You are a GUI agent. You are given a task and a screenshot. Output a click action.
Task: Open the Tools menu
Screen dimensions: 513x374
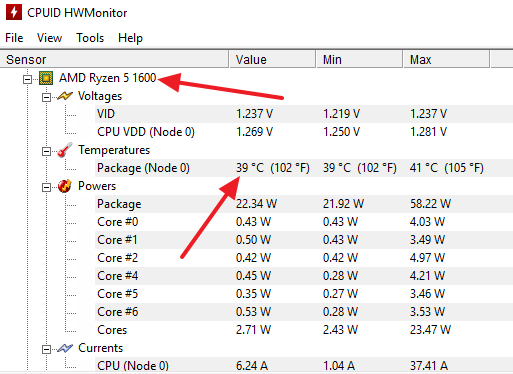(x=90, y=38)
